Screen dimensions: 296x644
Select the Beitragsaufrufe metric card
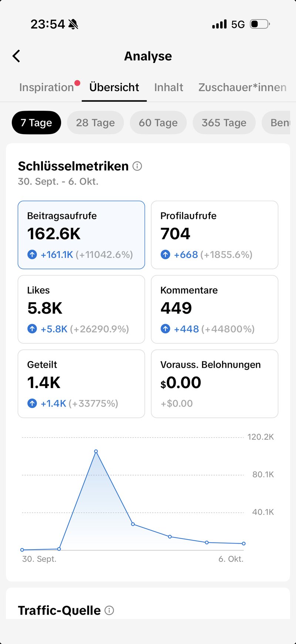click(x=81, y=235)
